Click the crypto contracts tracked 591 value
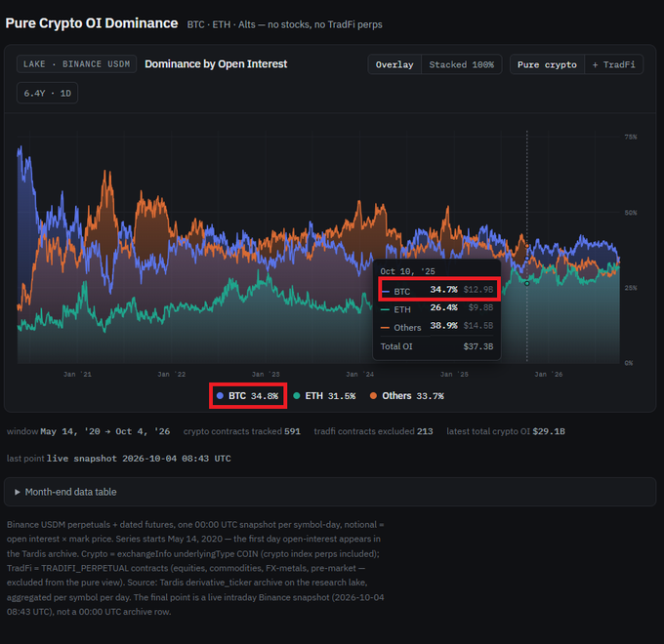The image size is (664, 644). 292,431
